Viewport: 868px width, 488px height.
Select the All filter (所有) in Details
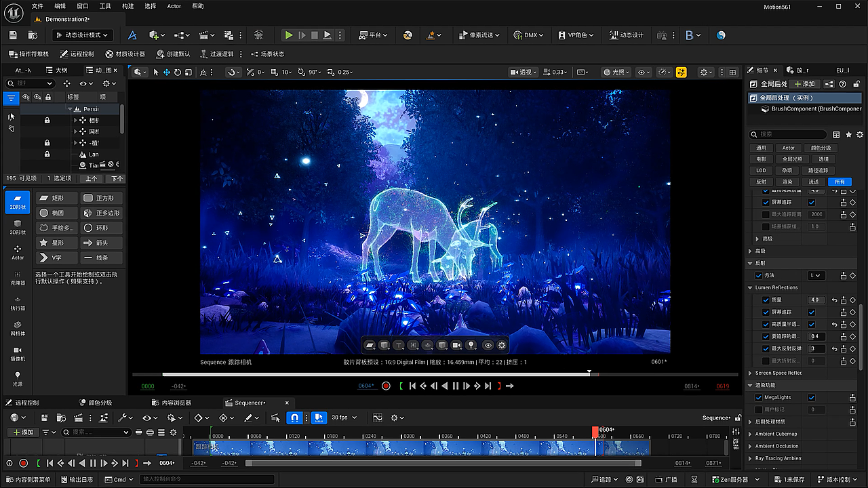(840, 182)
